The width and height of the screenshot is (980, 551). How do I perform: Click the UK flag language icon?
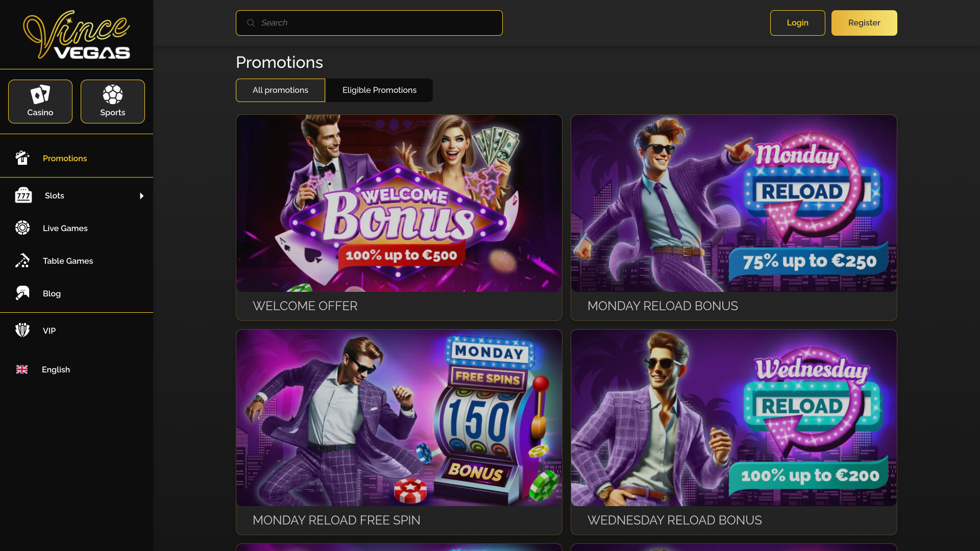coord(21,369)
